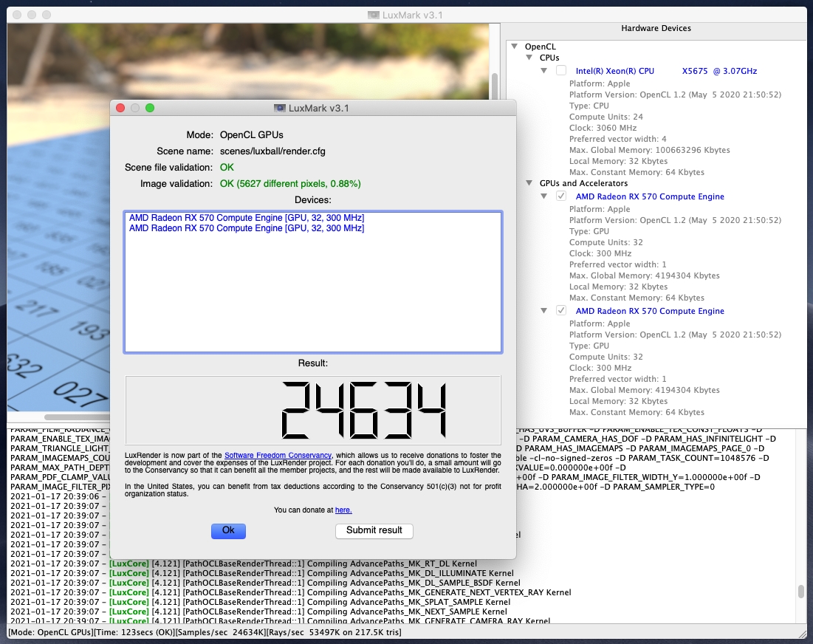Viewport: 813px width, 644px height.
Task: Collapse the Intel Xeon CPU details
Action: (543, 70)
